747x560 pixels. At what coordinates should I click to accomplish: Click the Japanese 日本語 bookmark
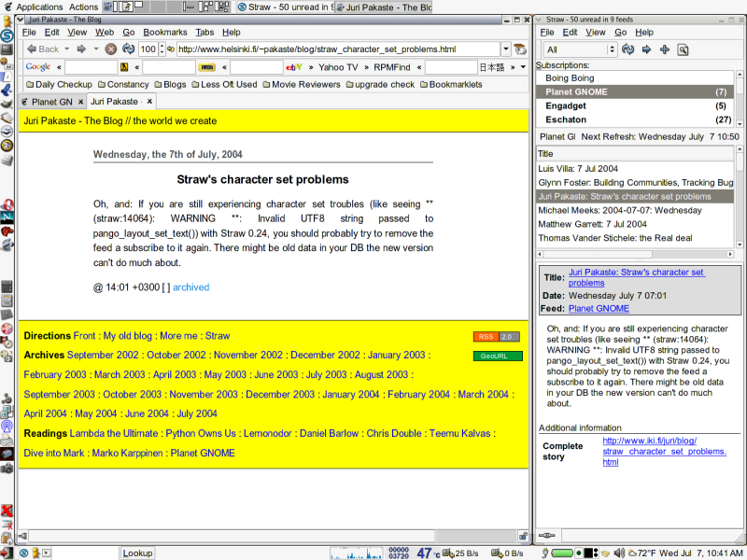(492, 67)
